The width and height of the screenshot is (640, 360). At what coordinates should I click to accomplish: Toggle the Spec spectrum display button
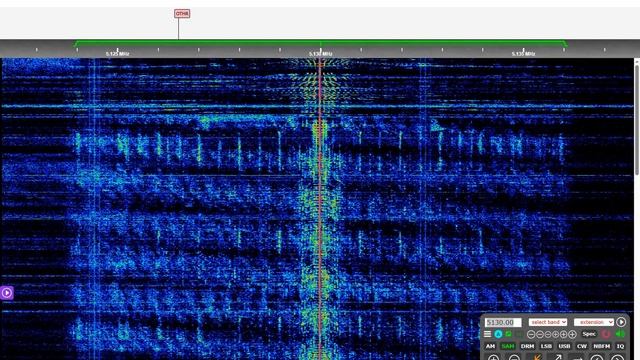(x=589, y=334)
